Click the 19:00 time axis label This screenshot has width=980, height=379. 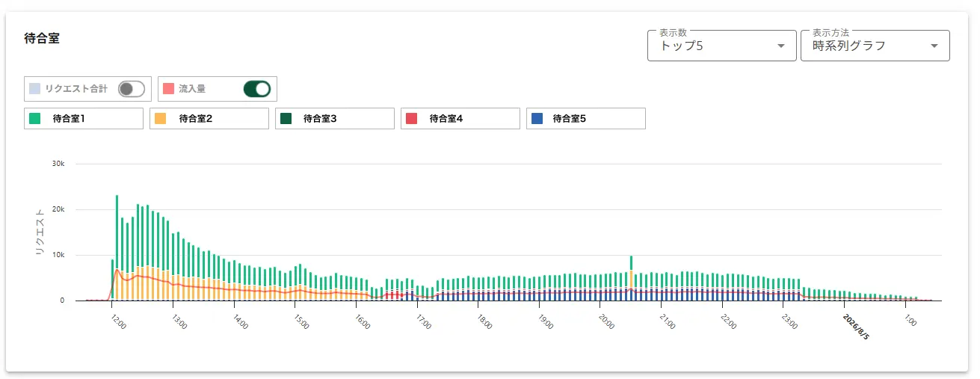click(x=546, y=322)
